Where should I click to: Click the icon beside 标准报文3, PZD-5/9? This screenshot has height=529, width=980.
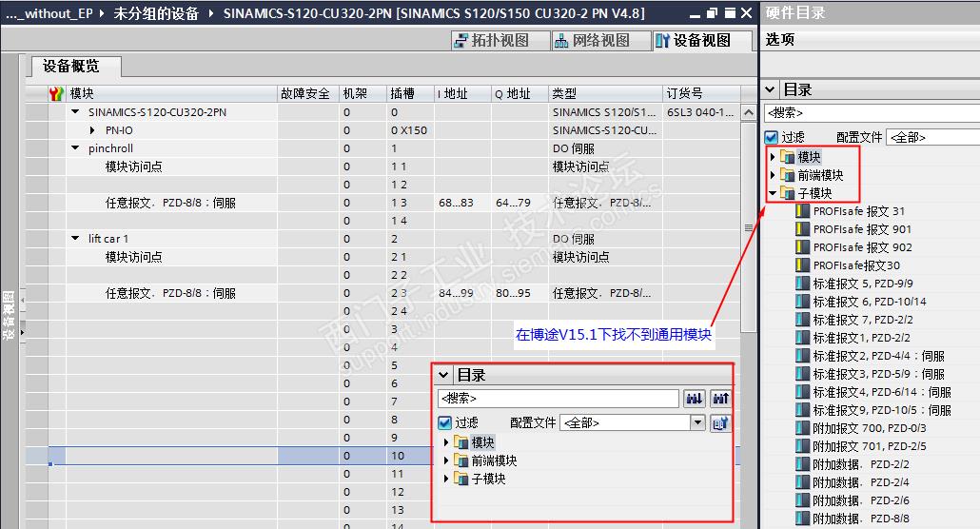click(x=802, y=375)
